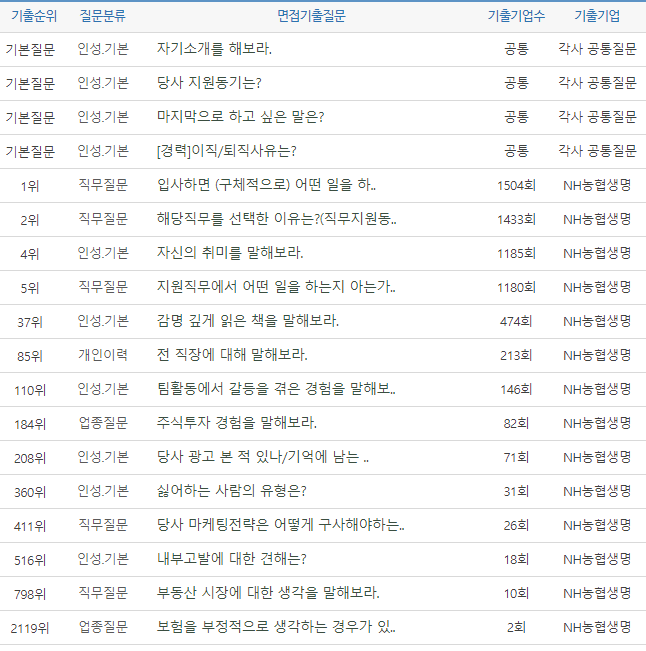Click the 면접기출질문 column header
Screen dimensions: 646x651
coord(311,16)
